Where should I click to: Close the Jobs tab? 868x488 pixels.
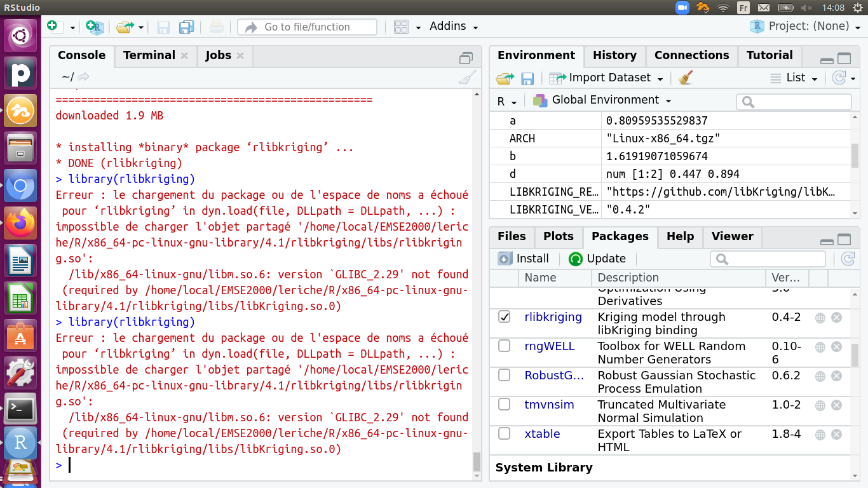240,56
